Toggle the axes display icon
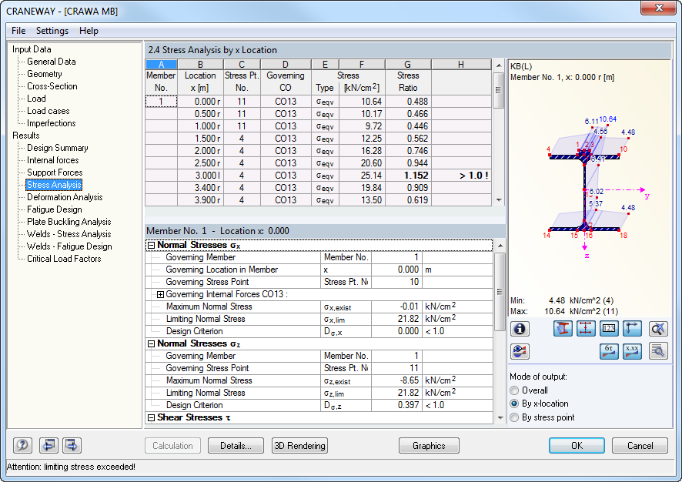Image resolution: width=682 pixels, height=482 pixels. point(633,328)
